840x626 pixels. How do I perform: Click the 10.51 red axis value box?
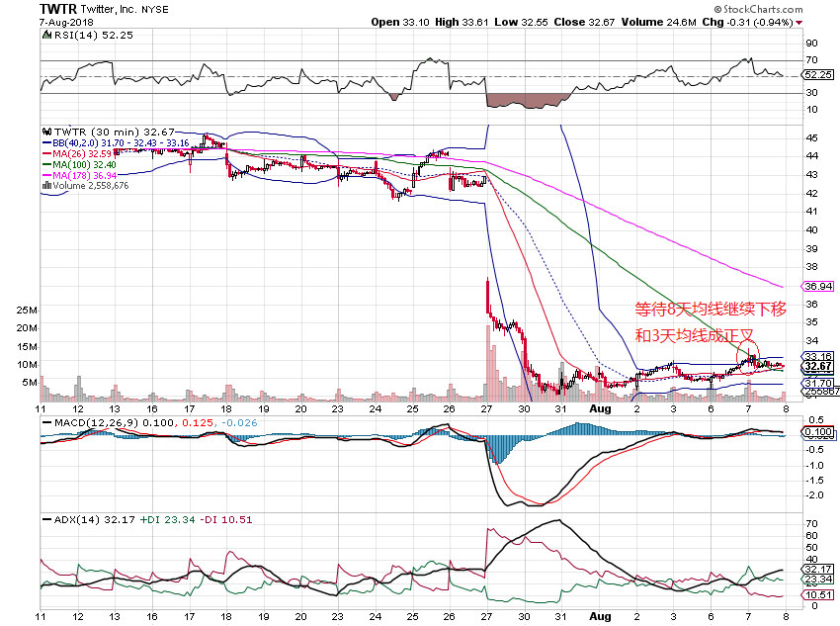(x=818, y=595)
